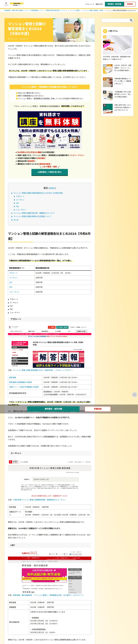Open column 5 宅建に独学で受かった人 article
Viewport: 138px width, 644px height.
(123, 108)
